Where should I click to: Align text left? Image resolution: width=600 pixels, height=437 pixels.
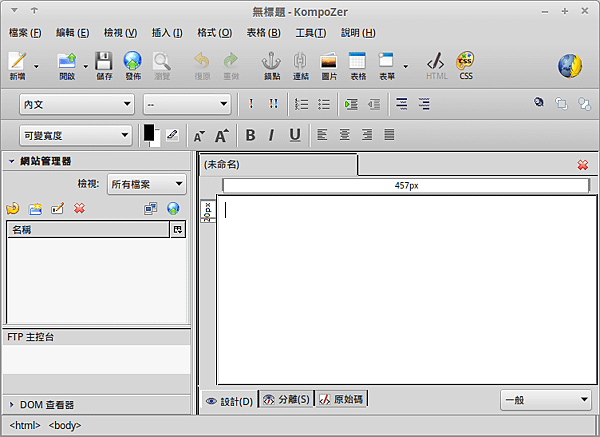[x=322, y=135]
